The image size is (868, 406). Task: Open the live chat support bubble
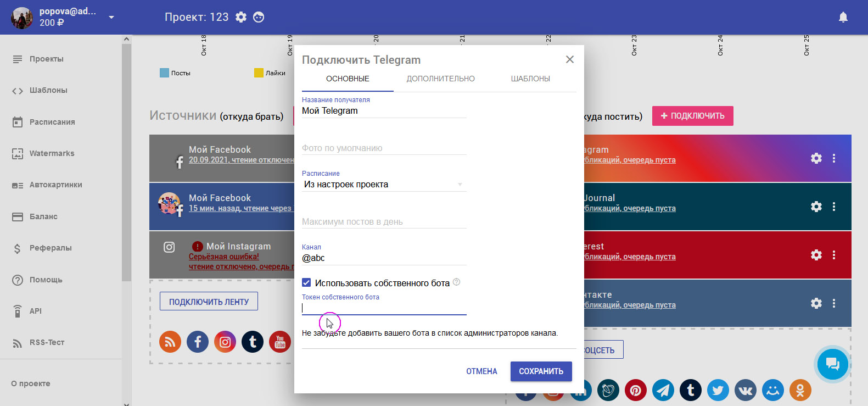point(832,364)
